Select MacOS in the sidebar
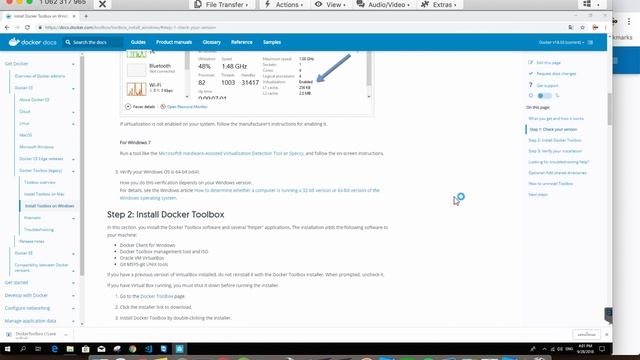Viewport: 640px width, 360px height. (25, 135)
